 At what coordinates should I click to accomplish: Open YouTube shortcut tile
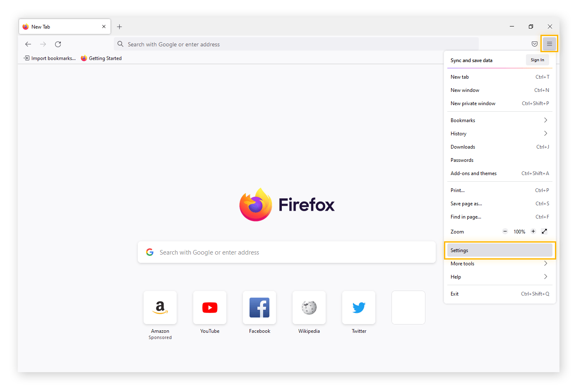click(x=210, y=308)
